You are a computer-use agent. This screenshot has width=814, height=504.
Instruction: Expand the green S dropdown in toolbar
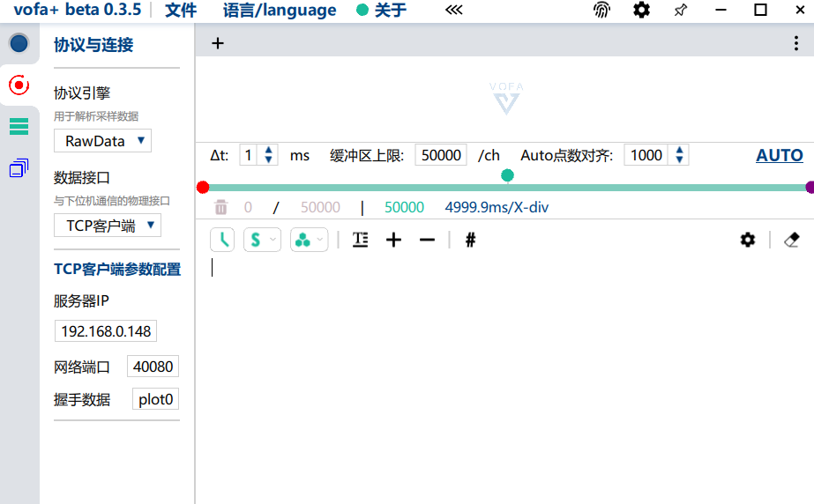263,240
